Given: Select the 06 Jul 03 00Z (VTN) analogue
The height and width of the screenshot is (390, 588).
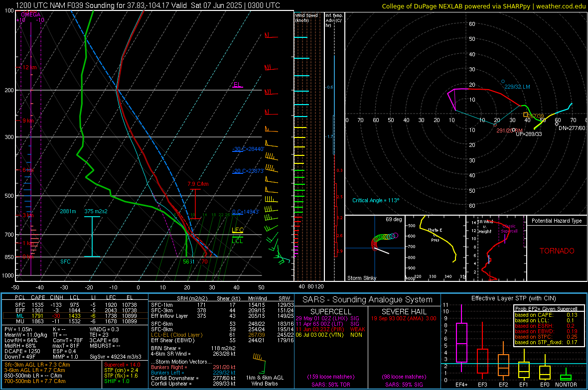Looking at the screenshot, I should [x=329, y=335].
